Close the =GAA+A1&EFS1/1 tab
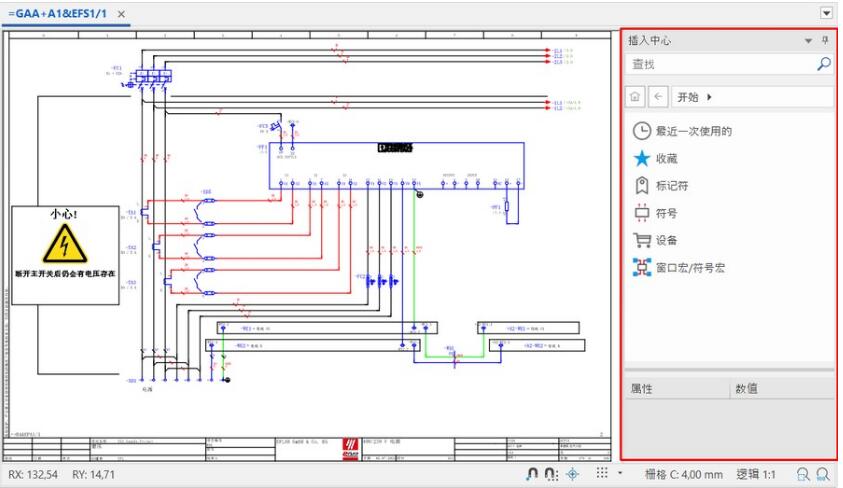Screen dimensions: 843x488 (x=121, y=14)
